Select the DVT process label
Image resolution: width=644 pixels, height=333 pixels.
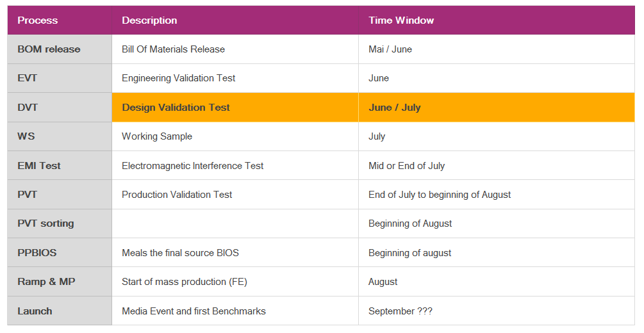[28, 108]
